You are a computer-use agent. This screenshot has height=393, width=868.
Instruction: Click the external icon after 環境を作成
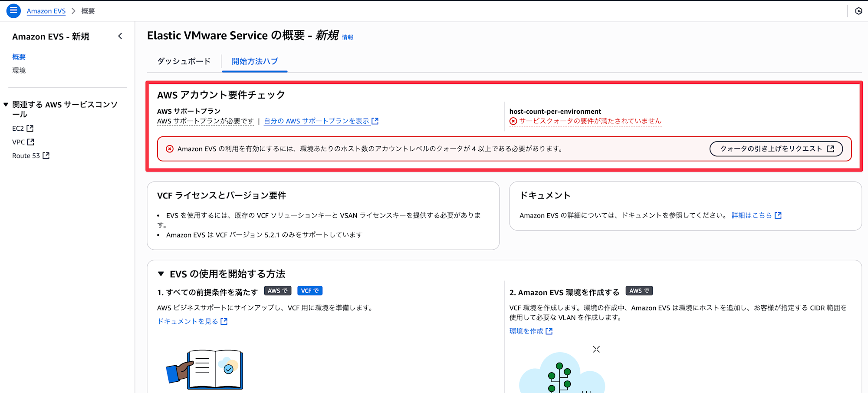[549, 331]
